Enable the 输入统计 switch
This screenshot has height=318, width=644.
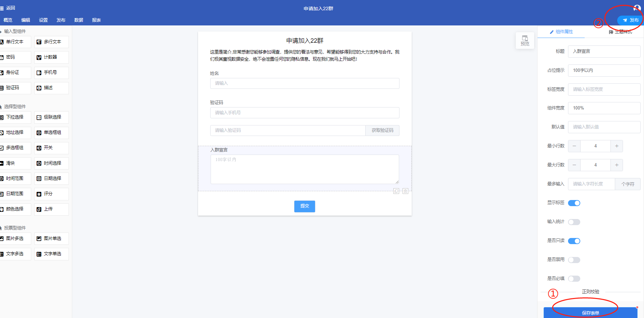pos(574,222)
